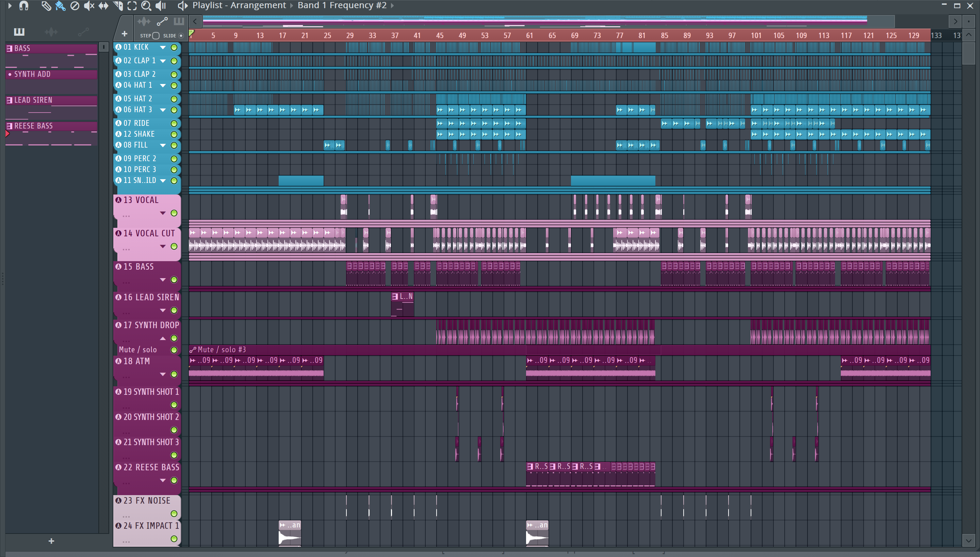Screen dimensions: 980x557
Task: Click Band 1 Frequency #2 breadcrumb
Action: click(x=342, y=5)
